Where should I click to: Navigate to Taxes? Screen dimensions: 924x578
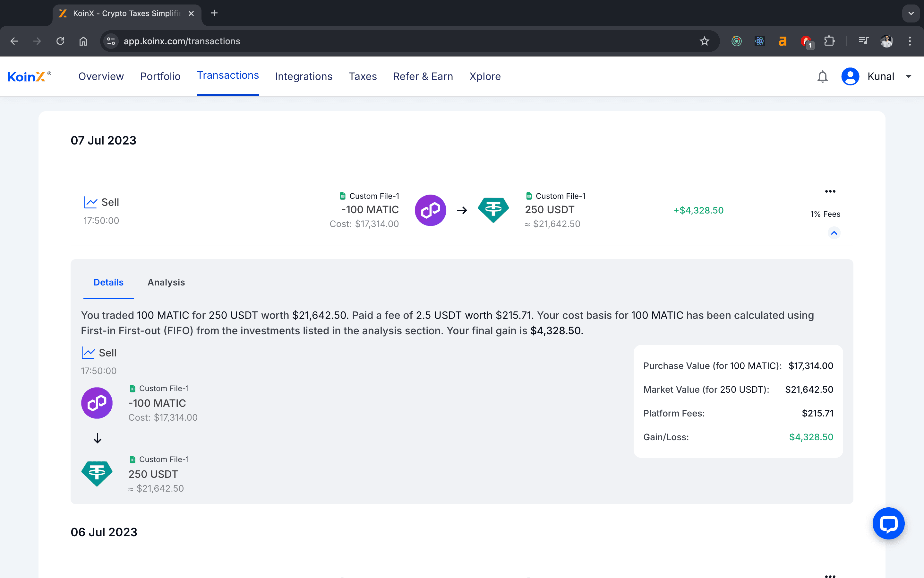tap(363, 76)
